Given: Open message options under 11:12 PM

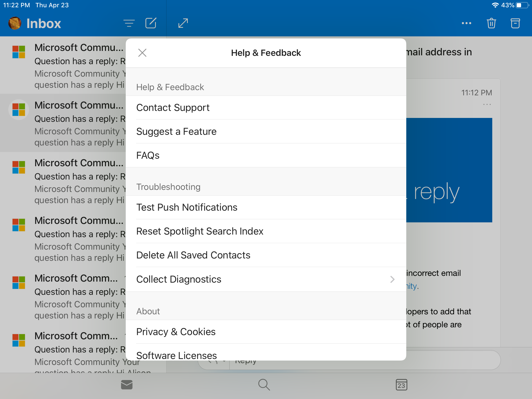Looking at the screenshot, I should (x=487, y=104).
